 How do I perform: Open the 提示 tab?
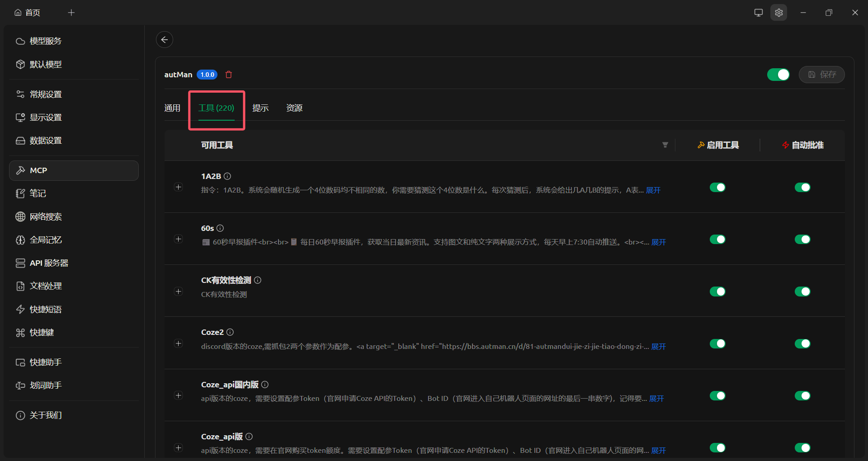coord(260,108)
